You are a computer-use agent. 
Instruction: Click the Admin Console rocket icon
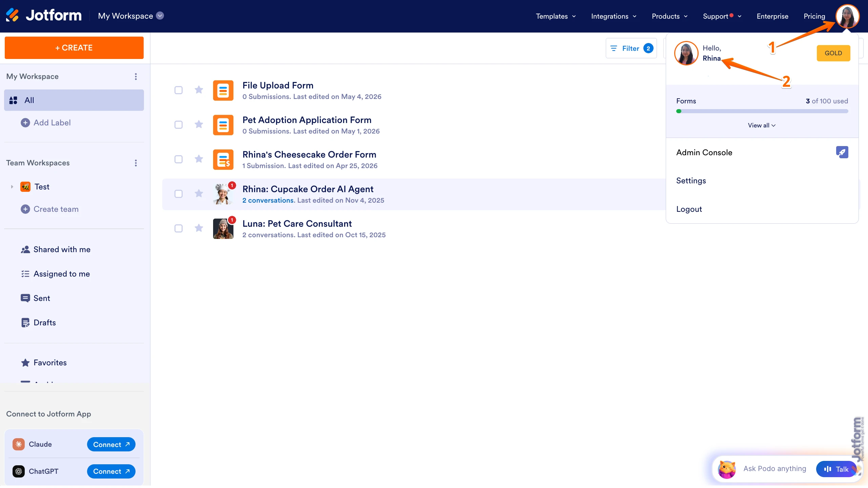tap(842, 152)
